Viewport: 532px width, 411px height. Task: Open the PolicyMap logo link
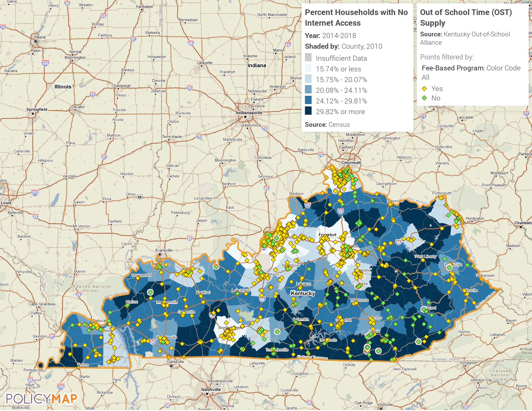[x=42, y=399]
